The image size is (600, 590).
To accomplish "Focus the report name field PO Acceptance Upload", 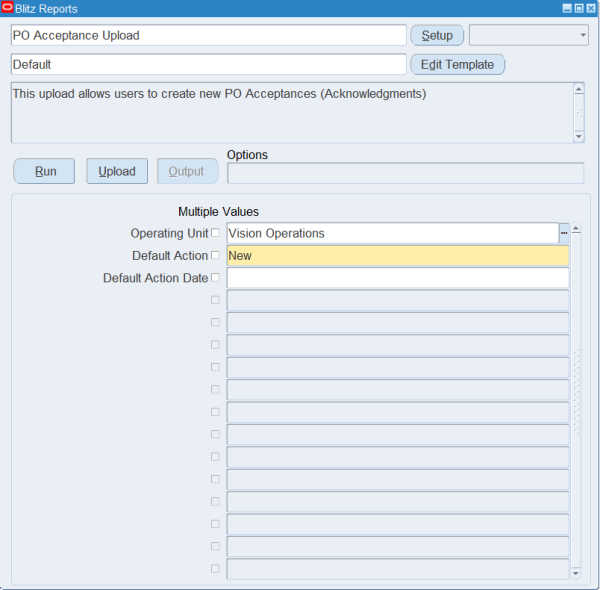I will [209, 35].
